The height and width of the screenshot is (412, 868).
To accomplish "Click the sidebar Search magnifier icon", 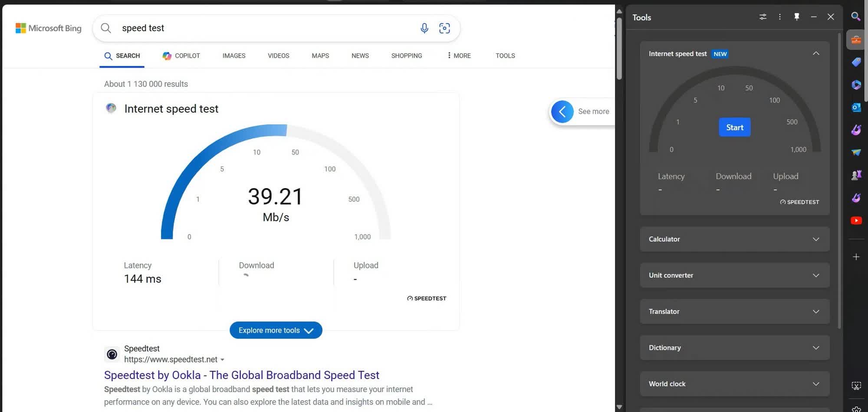I will [x=856, y=16].
